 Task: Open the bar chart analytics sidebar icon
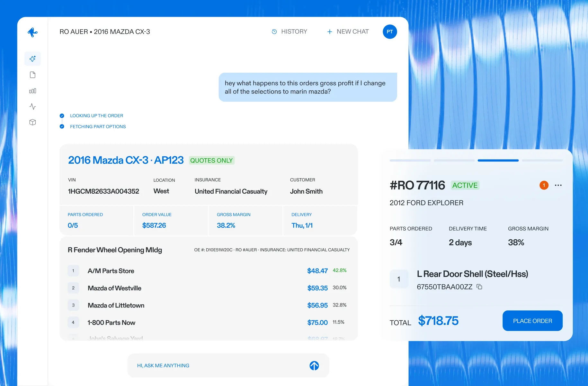pyautogui.click(x=32, y=91)
